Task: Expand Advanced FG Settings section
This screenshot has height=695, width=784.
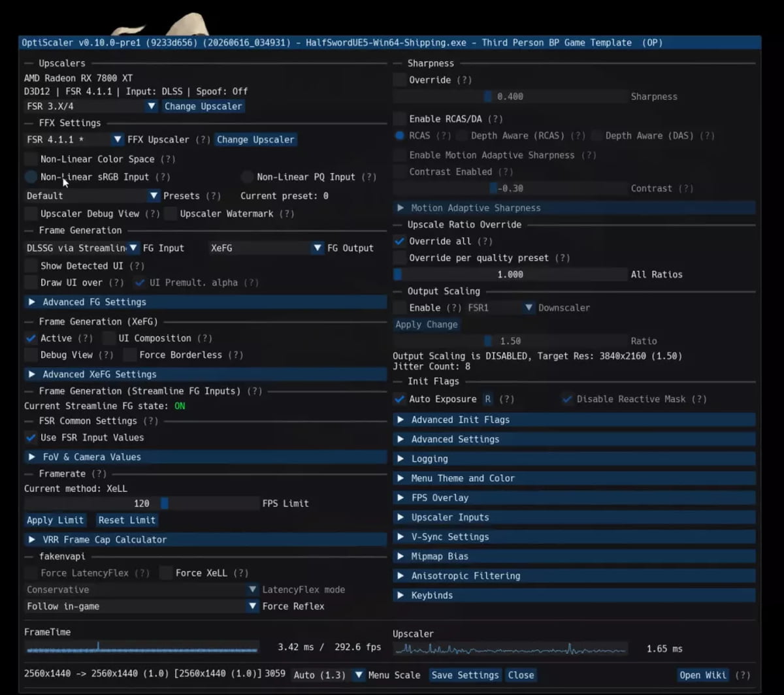Action: pyautogui.click(x=206, y=302)
